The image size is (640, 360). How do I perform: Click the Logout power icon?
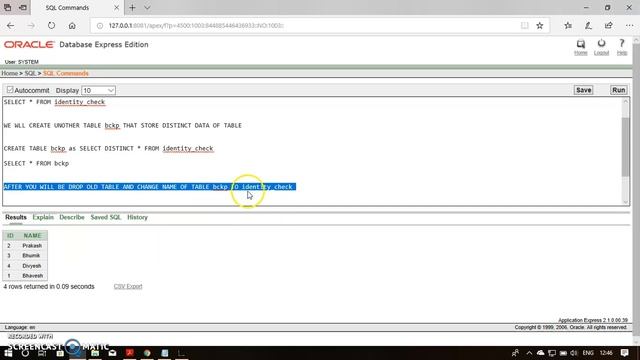click(601, 43)
